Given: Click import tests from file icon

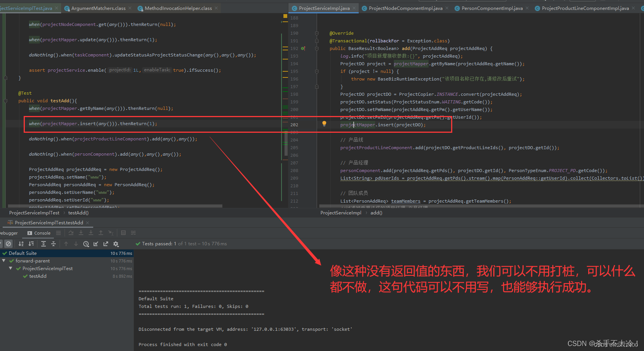Looking at the screenshot, I should point(96,244).
